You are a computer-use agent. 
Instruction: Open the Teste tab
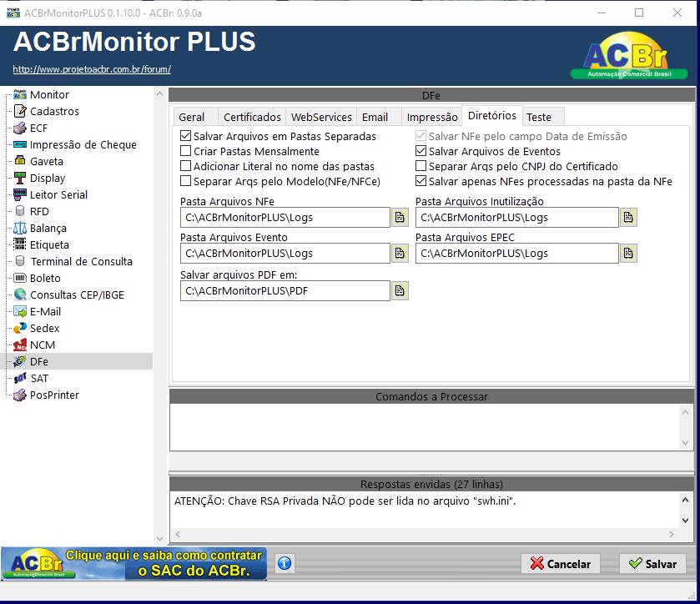click(x=543, y=117)
